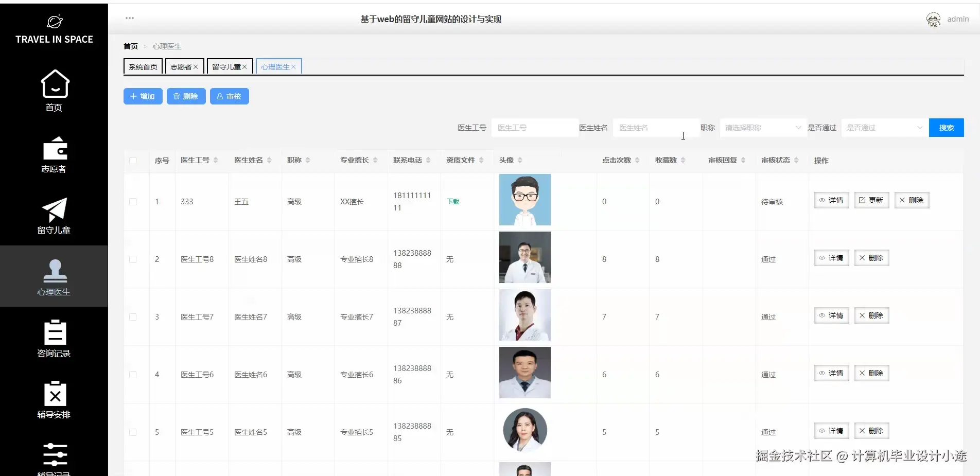
Task: Open the cartoon avatar thumbnail for 王五
Action: click(525, 200)
